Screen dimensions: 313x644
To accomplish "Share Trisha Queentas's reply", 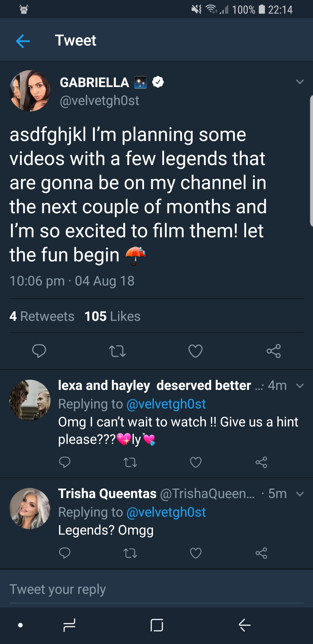I will (261, 553).
